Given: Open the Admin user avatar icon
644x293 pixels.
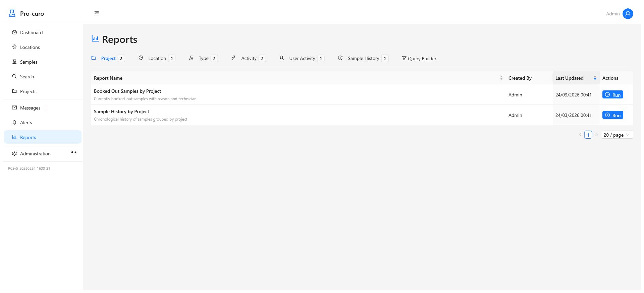Looking at the screenshot, I should tap(628, 14).
